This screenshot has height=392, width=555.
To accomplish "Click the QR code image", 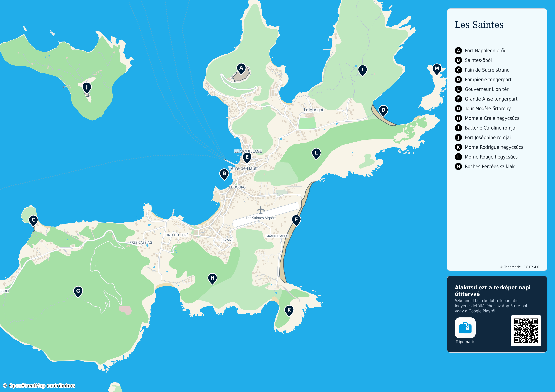I will point(526,331).
